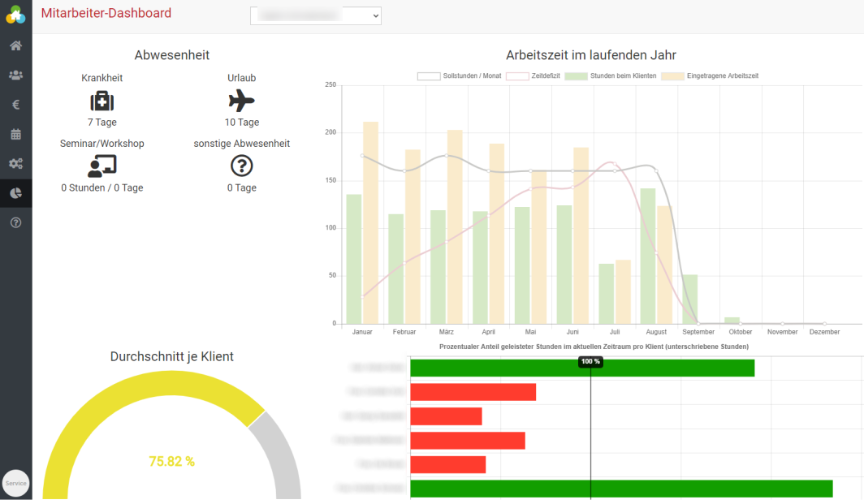The image size is (864, 504).
Task: Open the employee selection dropdown at top
Action: (x=315, y=15)
